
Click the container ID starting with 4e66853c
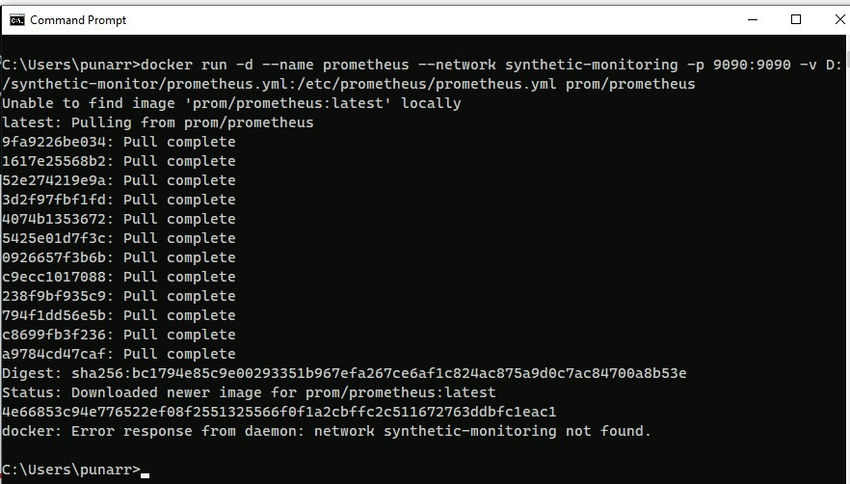click(279, 412)
